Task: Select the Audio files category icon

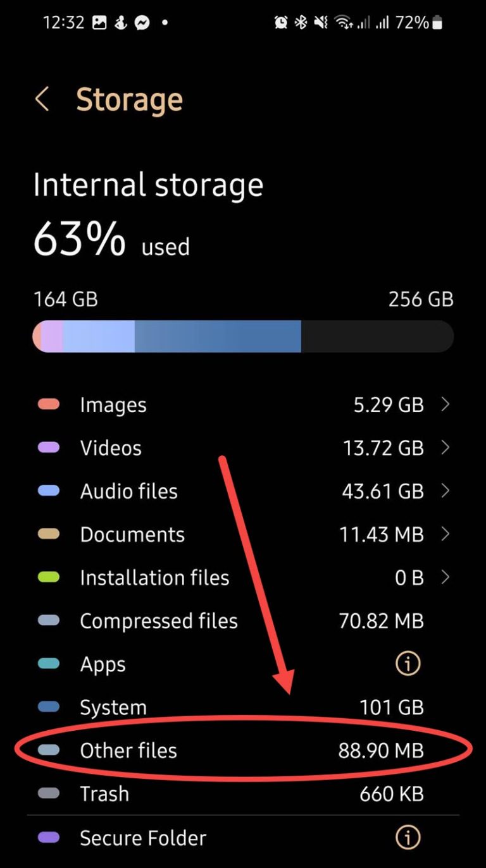Action: [x=49, y=491]
